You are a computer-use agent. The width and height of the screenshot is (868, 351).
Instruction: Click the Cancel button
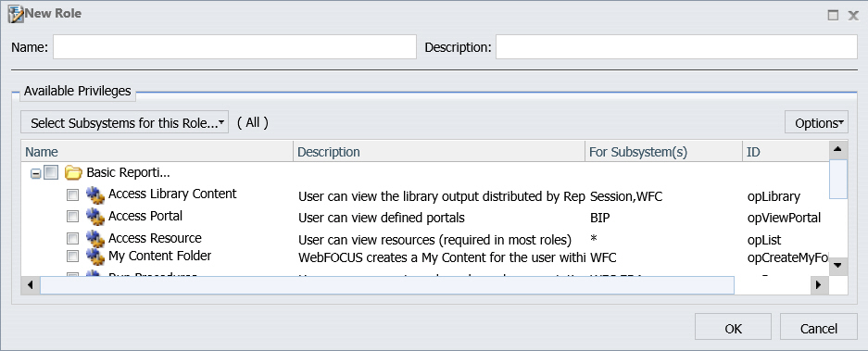click(x=819, y=328)
